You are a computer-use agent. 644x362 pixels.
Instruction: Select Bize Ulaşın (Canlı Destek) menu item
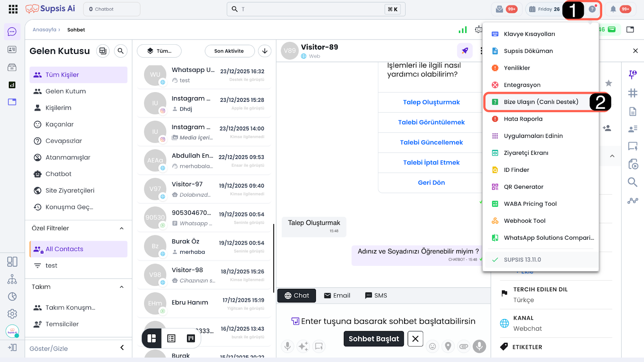coord(541,102)
